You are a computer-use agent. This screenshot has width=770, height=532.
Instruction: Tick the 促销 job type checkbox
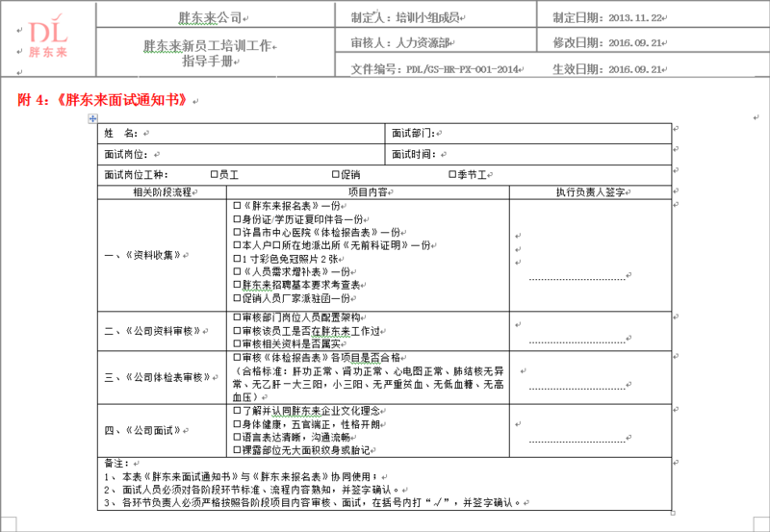pos(335,174)
